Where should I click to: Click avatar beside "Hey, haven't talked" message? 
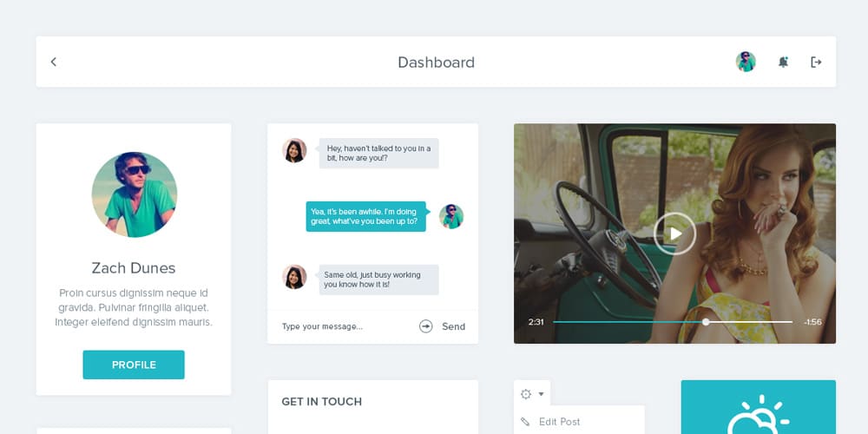(x=294, y=150)
